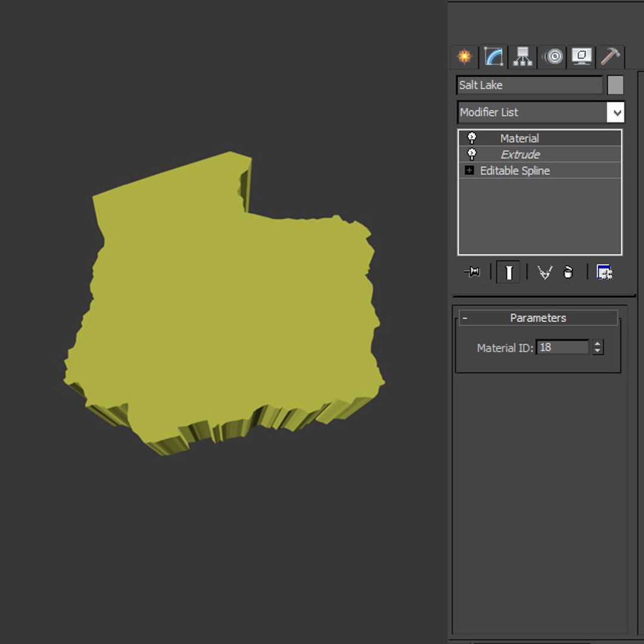
Task: Collapse the Parameters rollout
Action: click(x=538, y=318)
